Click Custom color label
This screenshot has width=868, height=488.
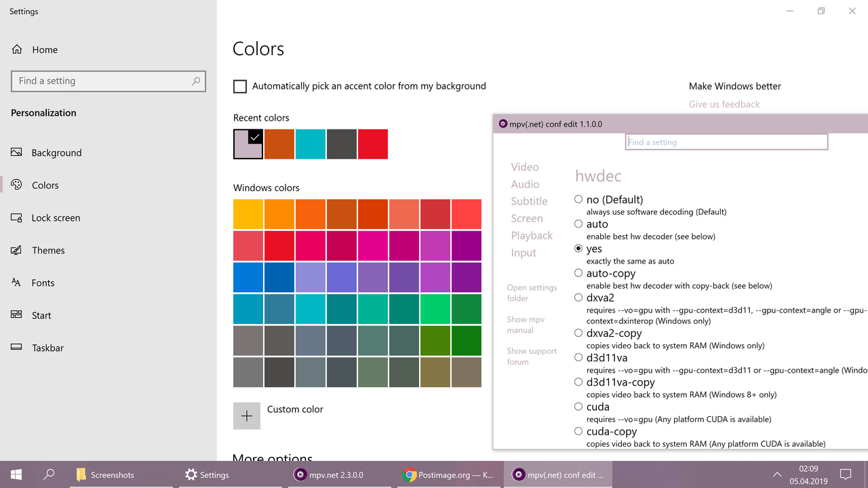coord(295,409)
